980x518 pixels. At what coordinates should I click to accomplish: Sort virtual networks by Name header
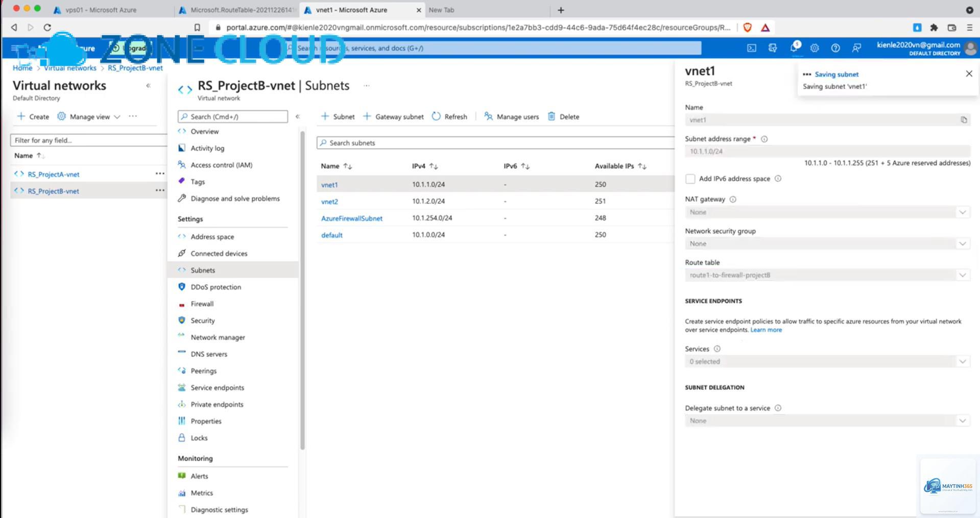click(29, 156)
